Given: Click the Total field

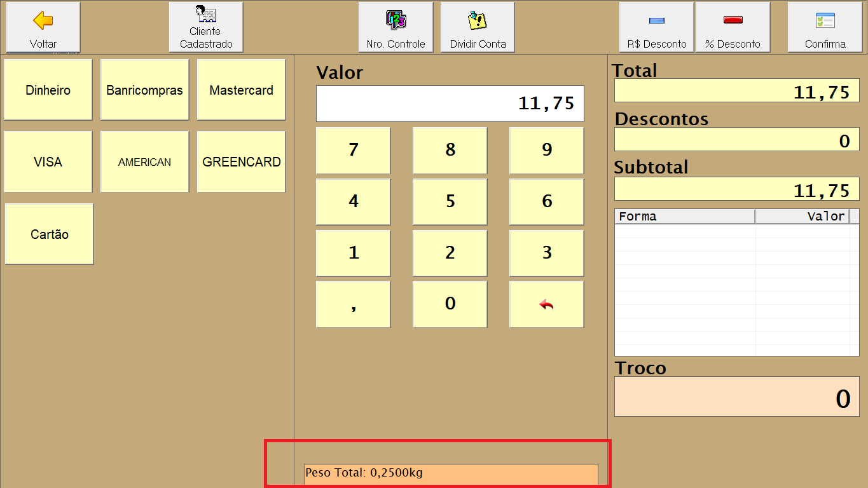Looking at the screenshot, I should click(x=737, y=90).
